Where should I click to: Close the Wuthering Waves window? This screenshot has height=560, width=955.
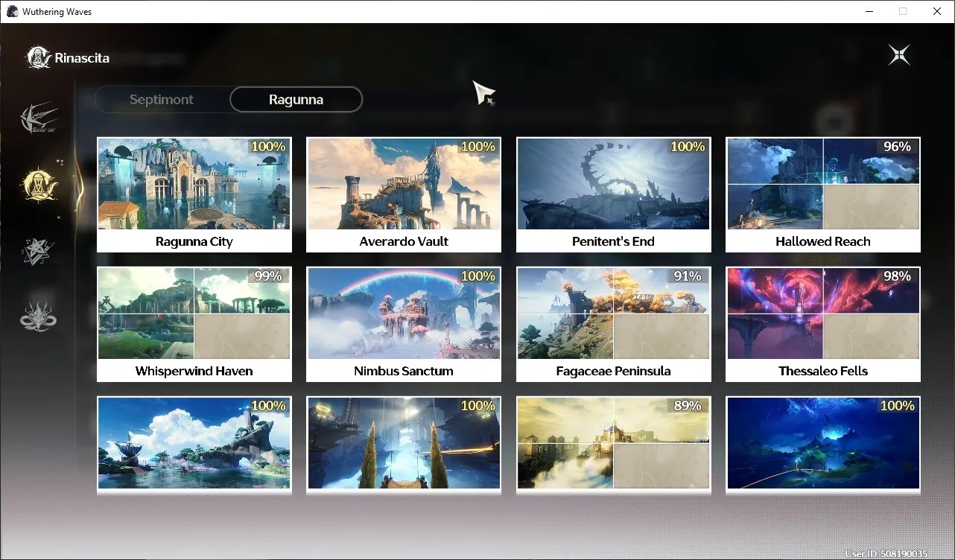[x=937, y=11]
